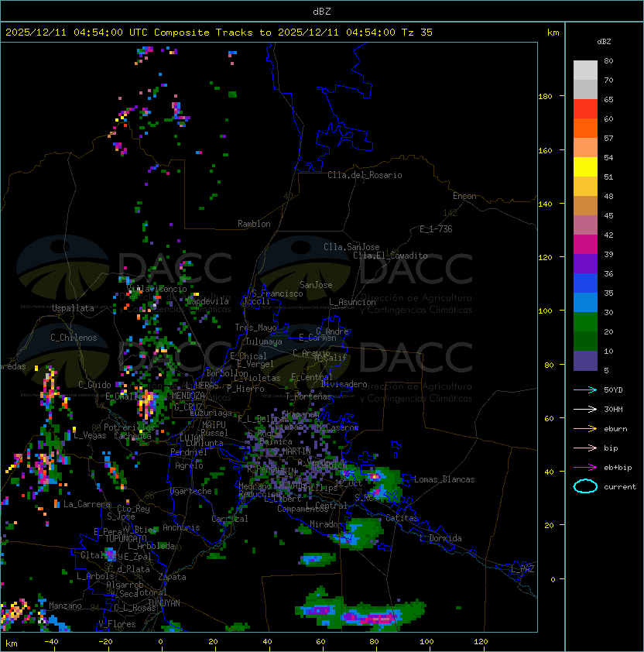The image size is (644, 652).
Task: Click the white 30HM arrow in legend
Action: click(x=585, y=409)
